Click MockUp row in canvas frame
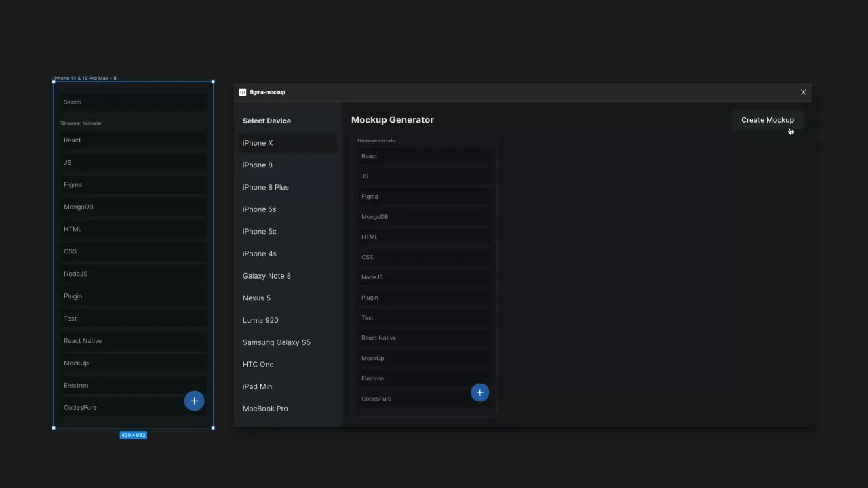Image resolution: width=868 pixels, height=488 pixels. 133,363
